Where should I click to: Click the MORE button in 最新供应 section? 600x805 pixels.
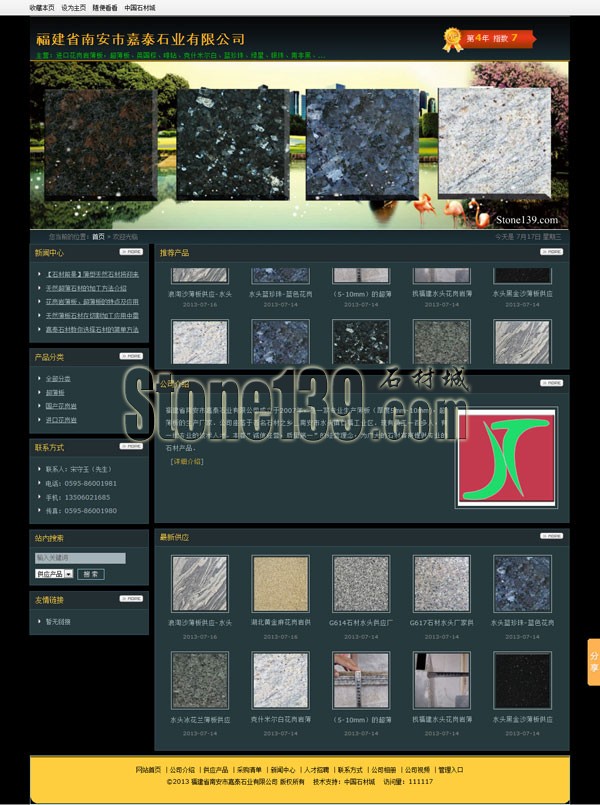(x=551, y=537)
